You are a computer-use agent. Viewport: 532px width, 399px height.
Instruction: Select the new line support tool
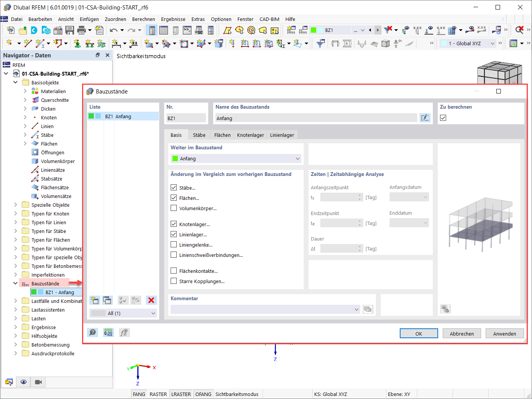(89, 44)
